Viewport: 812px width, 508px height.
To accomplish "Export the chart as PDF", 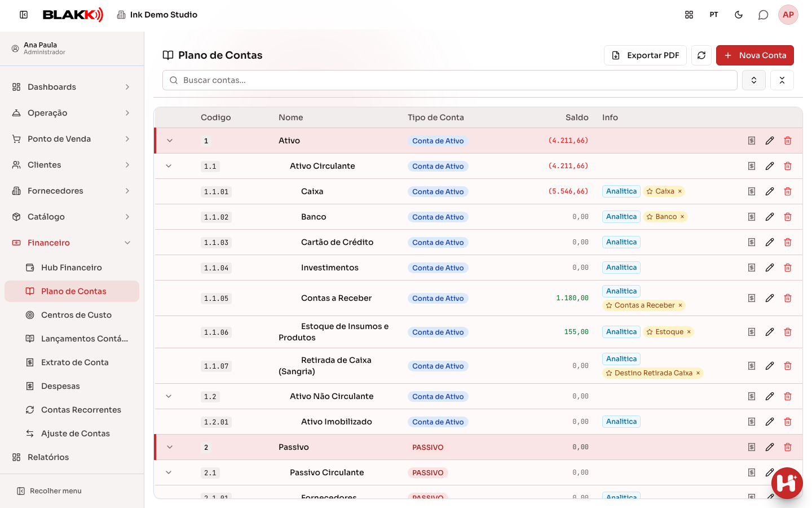I will pyautogui.click(x=645, y=55).
